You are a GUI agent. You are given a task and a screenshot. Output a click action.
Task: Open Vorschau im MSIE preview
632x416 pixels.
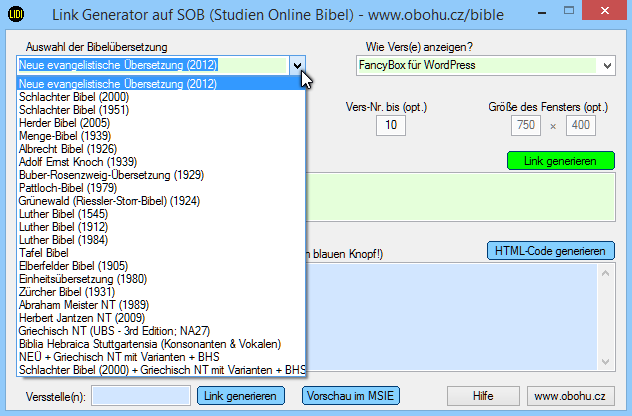[351, 396]
